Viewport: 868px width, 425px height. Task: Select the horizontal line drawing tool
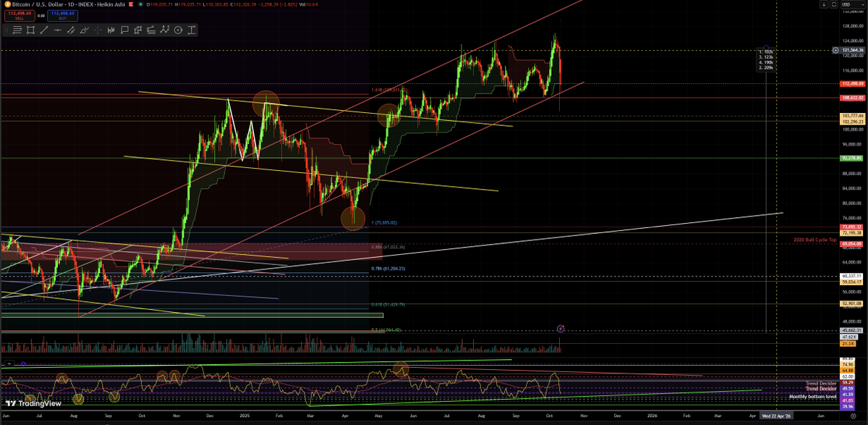(57, 30)
